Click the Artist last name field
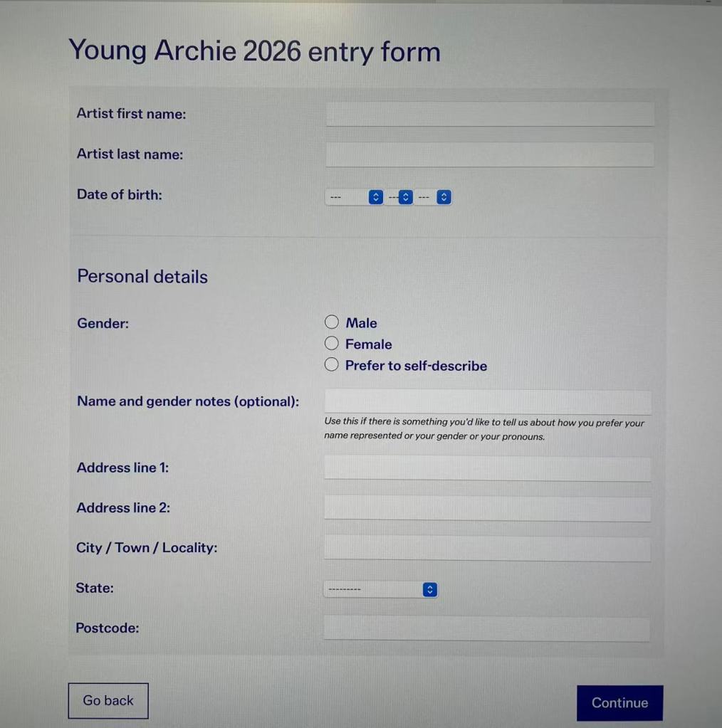The width and height of the screenshot is (722, 728). click(x=490, y=154)
